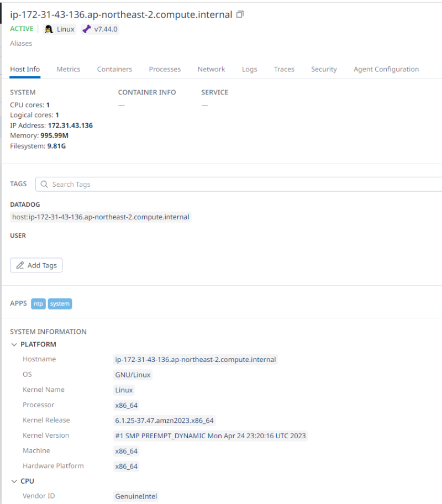This screenshot has height=504, width=442.
Task: Click the Aliases label
Action: pos(21,44)
